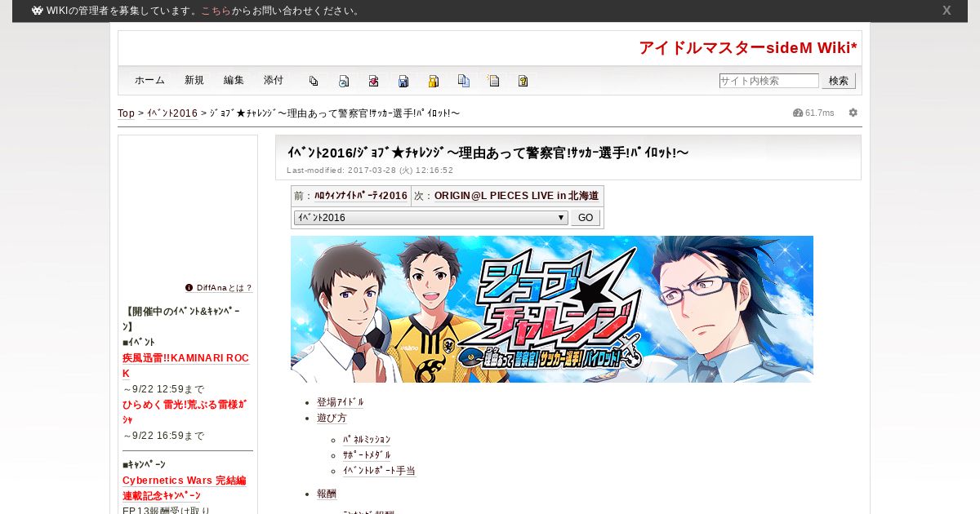The image size is (980, 514).
Task: Click the floppy disk save icon
Action: (x=403, y=81)
